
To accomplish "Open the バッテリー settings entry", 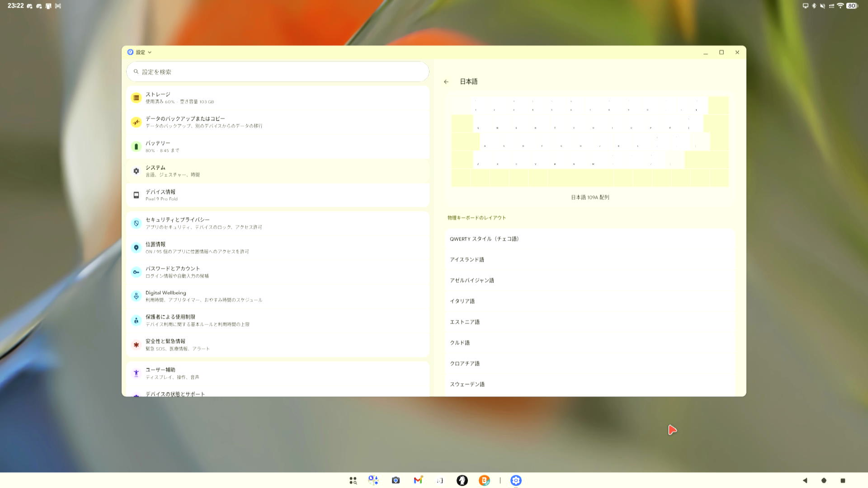I will pyautogui.click(x=277, y=146).
